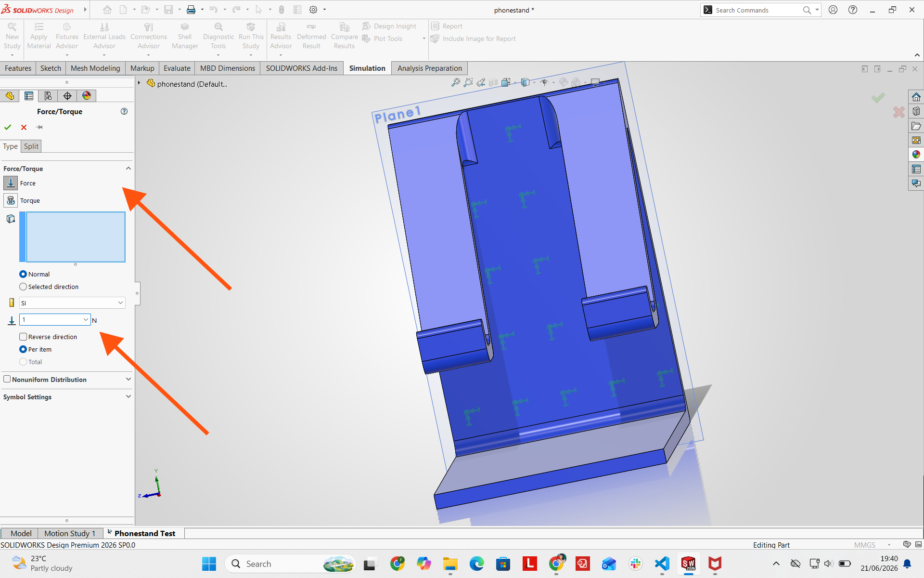Viewport: 924px width, 578px height.
Task: Click the New Study button
Action: point(12,37)
